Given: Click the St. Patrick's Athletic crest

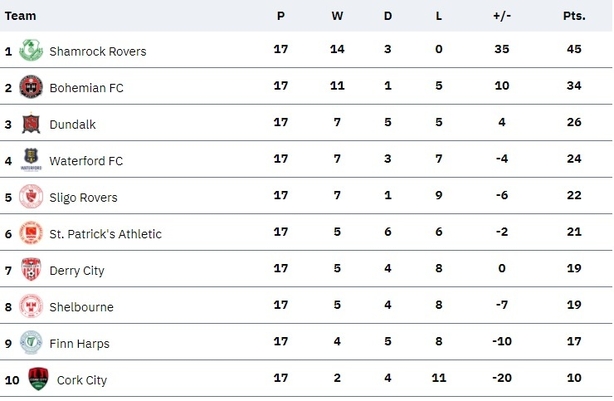Looking at the screenshot, I should (x=31, y=233).
